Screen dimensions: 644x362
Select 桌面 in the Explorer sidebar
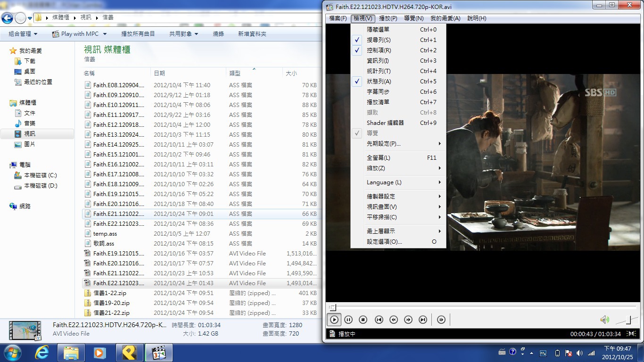pyautogui.click(x=30, y=72)
